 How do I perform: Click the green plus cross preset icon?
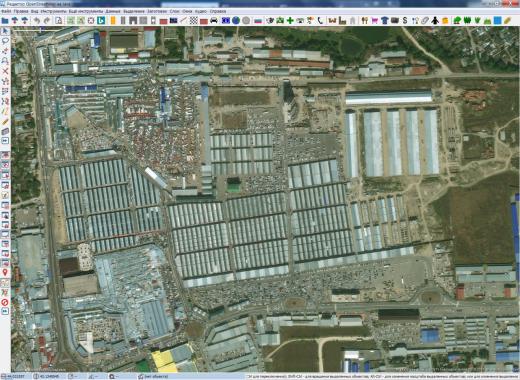[x=290, y=21]
